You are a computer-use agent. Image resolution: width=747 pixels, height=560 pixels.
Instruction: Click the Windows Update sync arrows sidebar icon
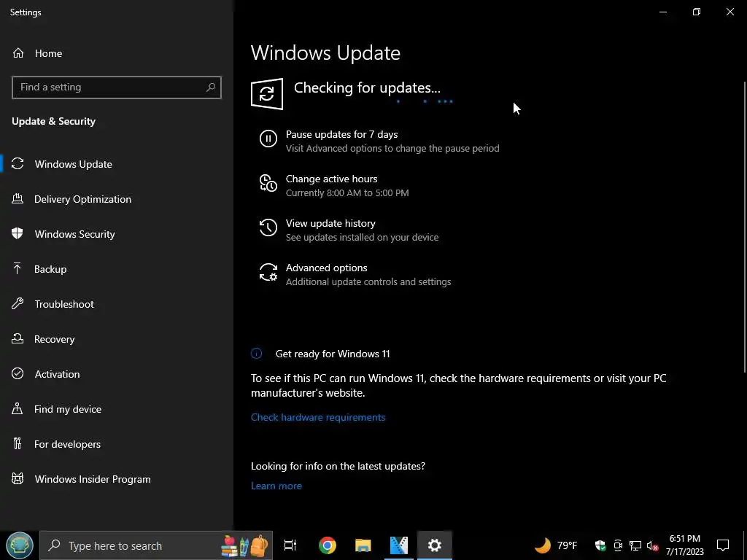point(18,164)
